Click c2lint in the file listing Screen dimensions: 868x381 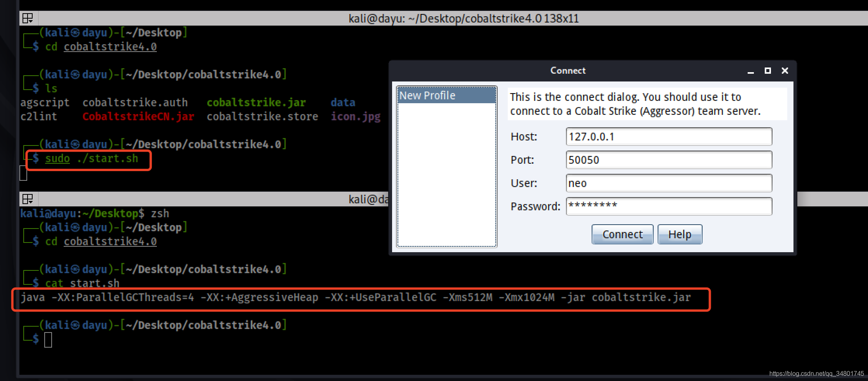coord(39,116)
